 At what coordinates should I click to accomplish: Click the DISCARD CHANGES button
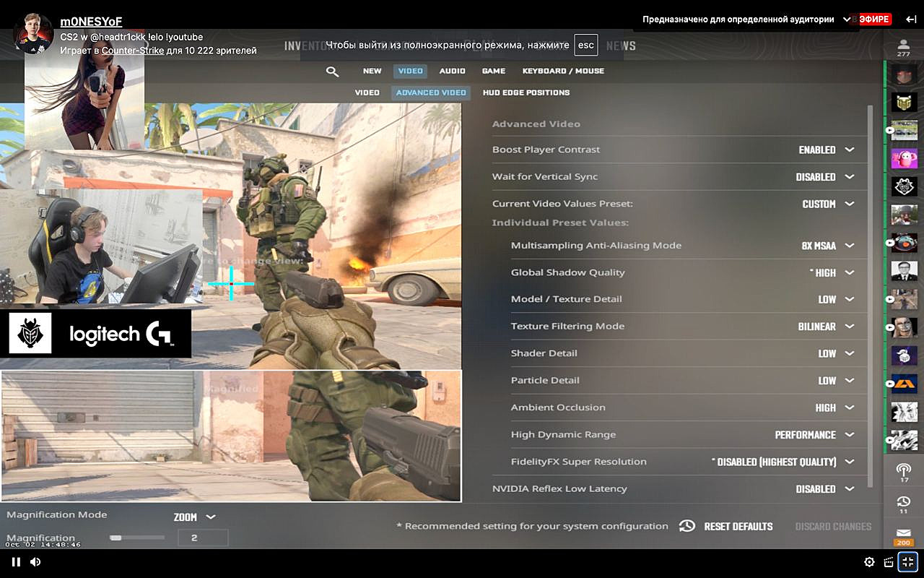pyautogui.click(x=833, y=527)
